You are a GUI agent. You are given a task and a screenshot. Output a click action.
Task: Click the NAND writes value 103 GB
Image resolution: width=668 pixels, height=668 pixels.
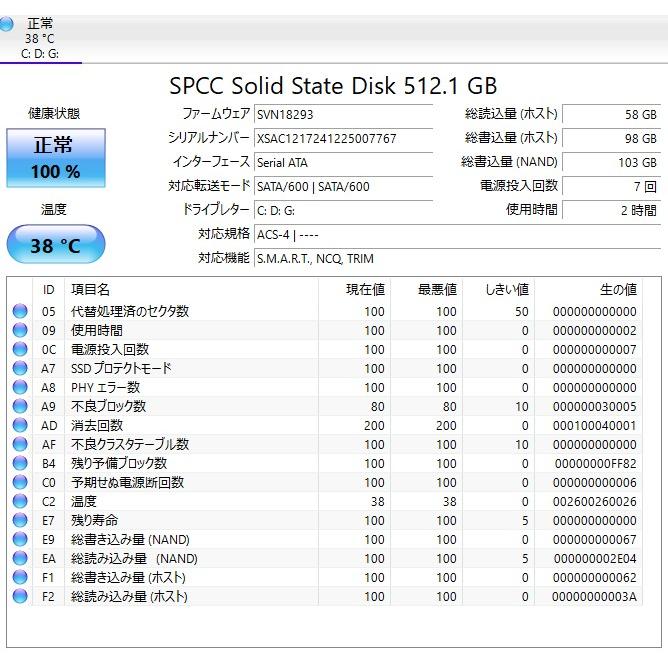click(x=612, y=162)
